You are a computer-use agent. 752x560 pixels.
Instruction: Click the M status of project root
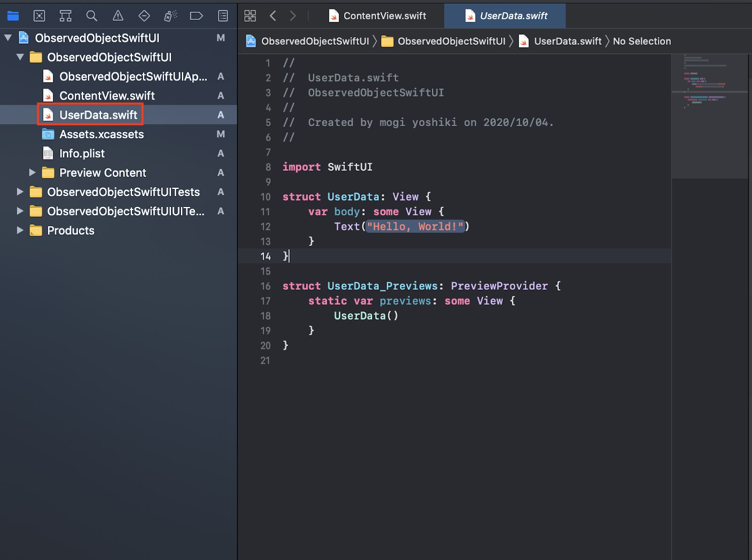(221, 38)
